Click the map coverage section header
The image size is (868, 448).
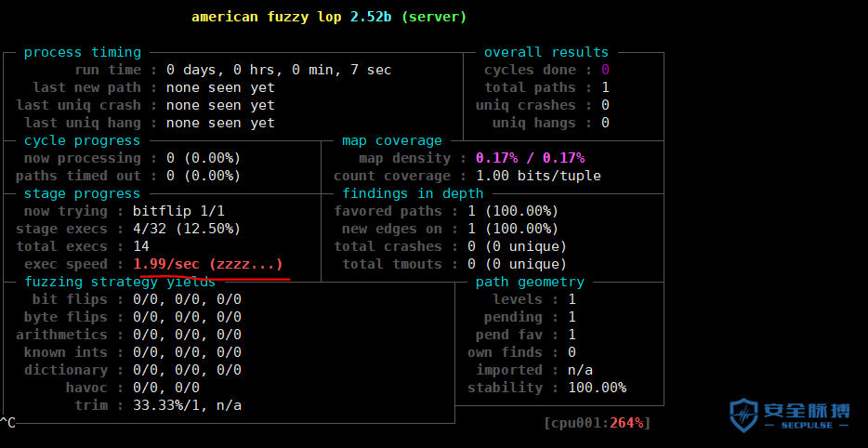[x=392, y=140]
